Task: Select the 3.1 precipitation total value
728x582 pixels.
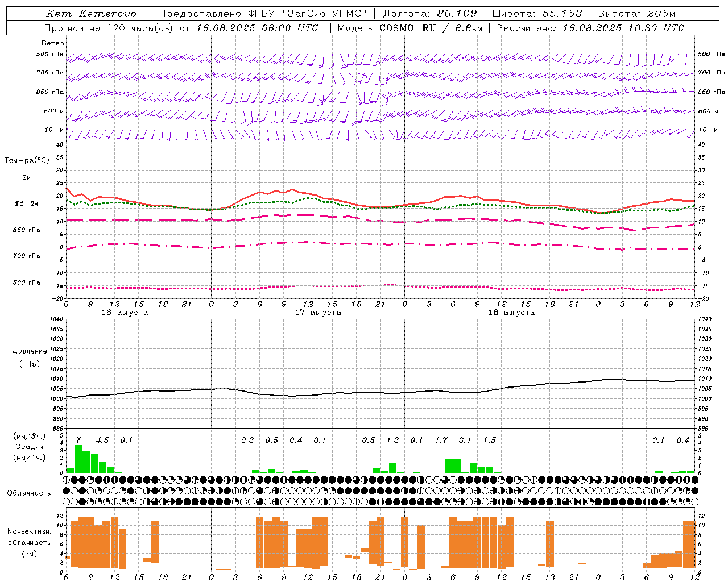Action: coord(465,440)
